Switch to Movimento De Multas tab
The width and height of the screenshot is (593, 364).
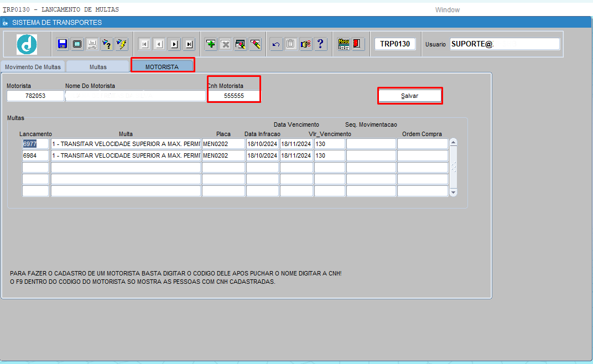33,66
